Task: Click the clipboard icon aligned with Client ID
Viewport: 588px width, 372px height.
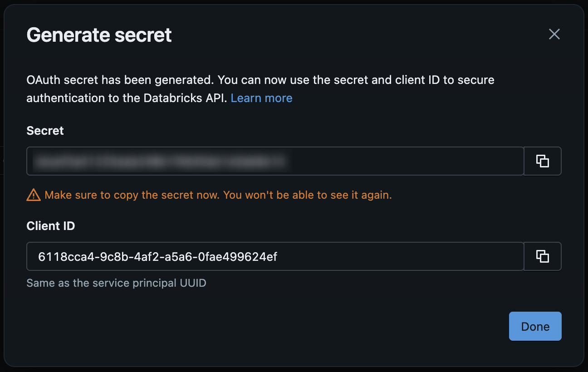Action: tap(543, 256)
